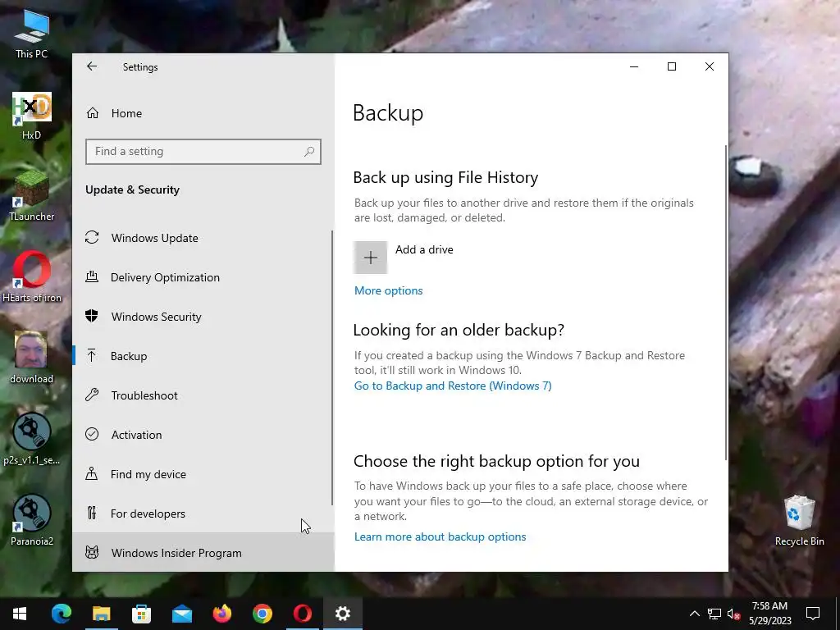Click the sidebar vertical scrollbar
Image resolution: width=840 pixels, height=630 pixels.
(332, 367)
